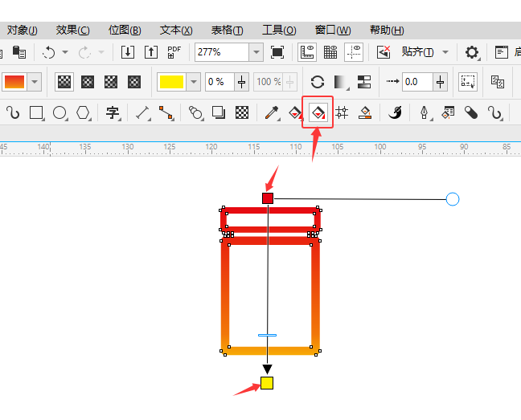Click the 277% zoom level field
The width and height of the screenshot is (521, 420).
point(222,52)
